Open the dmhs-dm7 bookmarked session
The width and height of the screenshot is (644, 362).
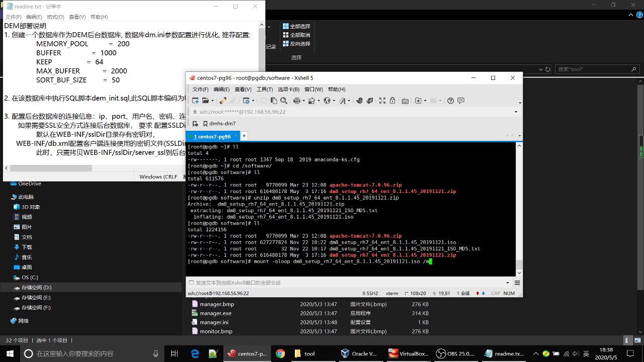[x=219, y=124]
